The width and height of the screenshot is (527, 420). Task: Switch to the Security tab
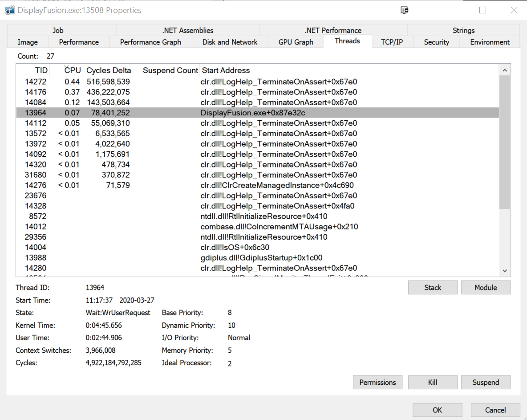point(436,42)
